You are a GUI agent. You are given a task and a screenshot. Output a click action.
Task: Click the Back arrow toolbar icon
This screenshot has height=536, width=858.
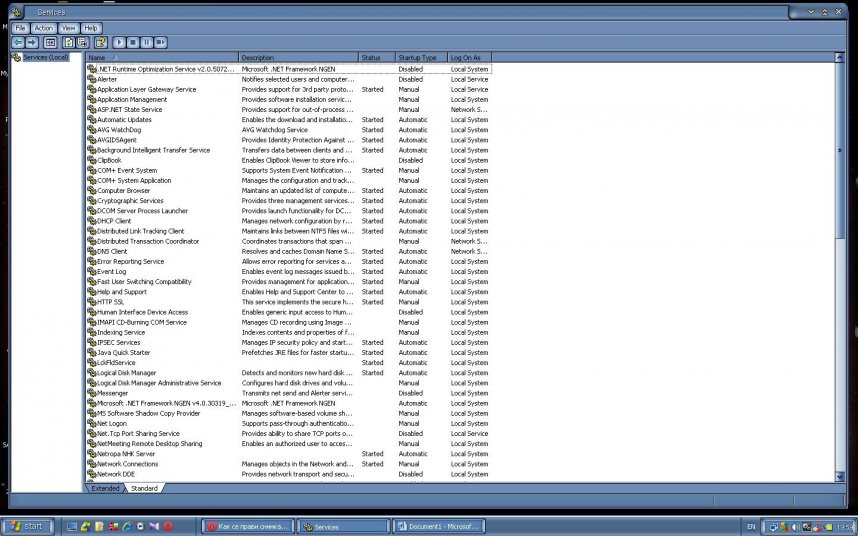pos(18,43)
